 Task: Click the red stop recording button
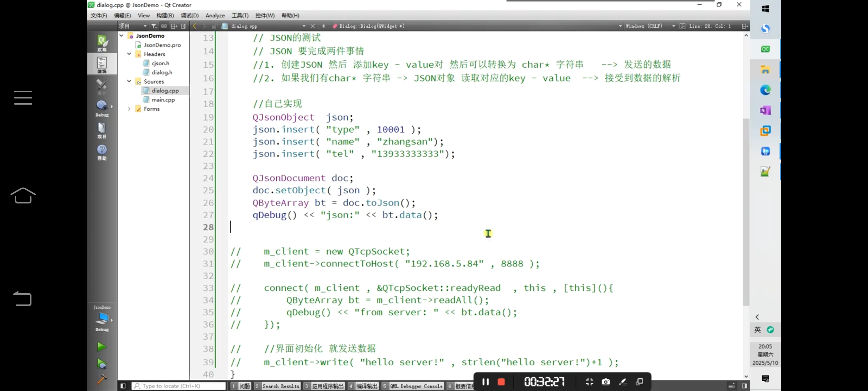tap(501, 382)
